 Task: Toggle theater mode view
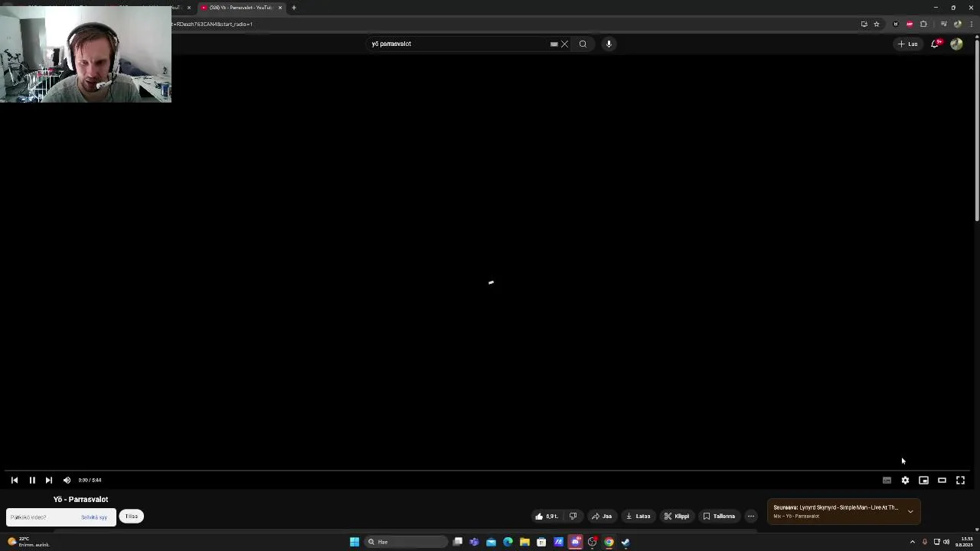coord(942,480)
